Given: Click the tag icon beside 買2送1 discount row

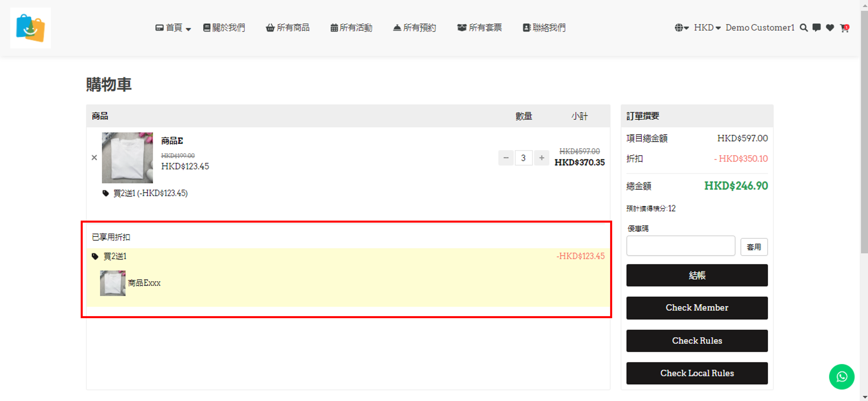Looking at the screenshot, I should [95, 257].
